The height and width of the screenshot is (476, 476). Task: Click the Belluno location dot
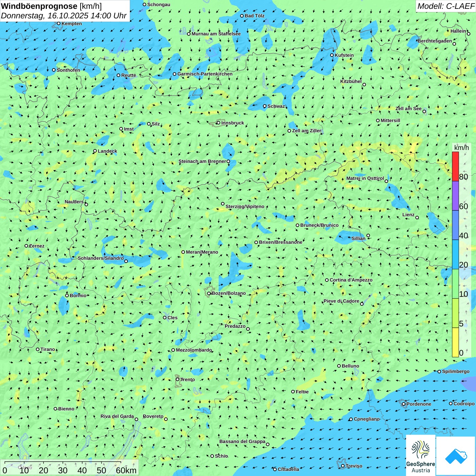coord(339,366)
